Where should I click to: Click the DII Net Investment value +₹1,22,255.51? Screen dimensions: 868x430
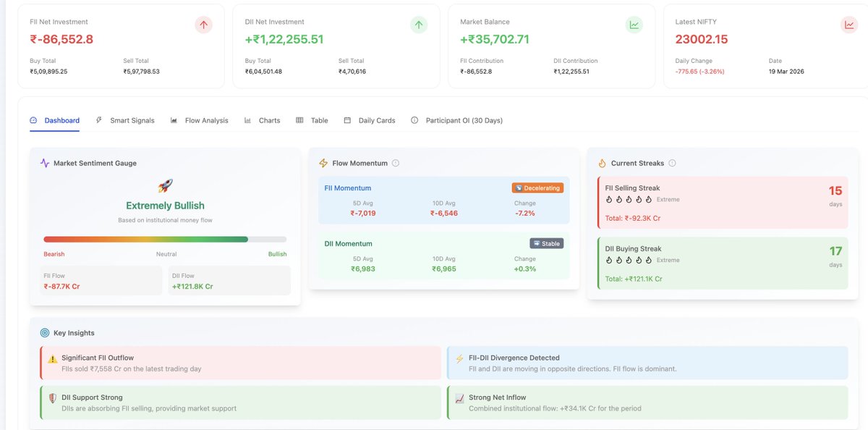click(x=284, y=39)
